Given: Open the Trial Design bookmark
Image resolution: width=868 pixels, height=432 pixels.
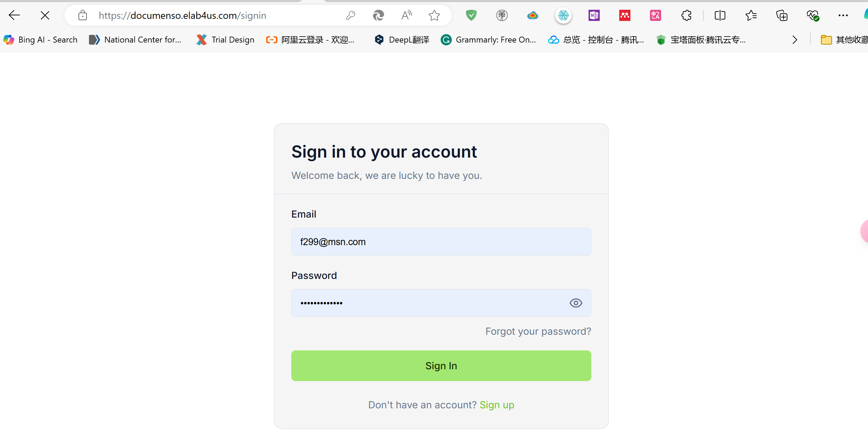Looking at the screenshot, I should click(x=225, y=40).
